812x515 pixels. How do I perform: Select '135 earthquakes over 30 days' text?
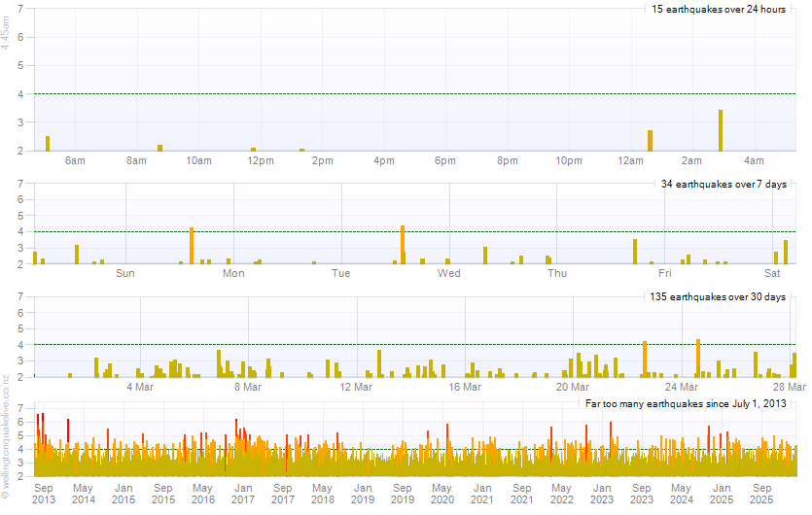point(718,296)
